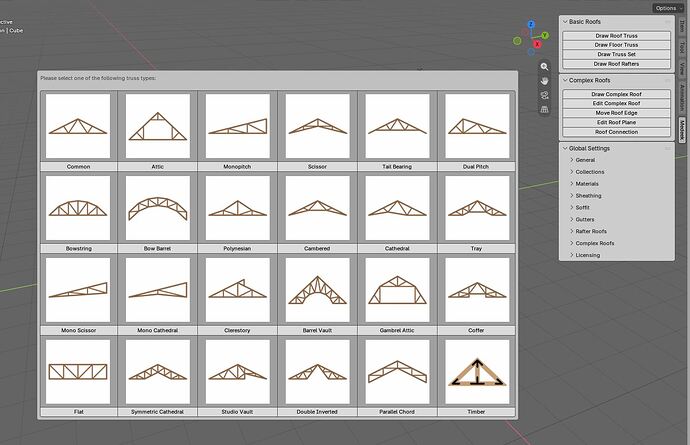Pick the Symmetric Cathedral truss image
The height and width of the screenshot is (445, 690).
click(x=158, y=371)
